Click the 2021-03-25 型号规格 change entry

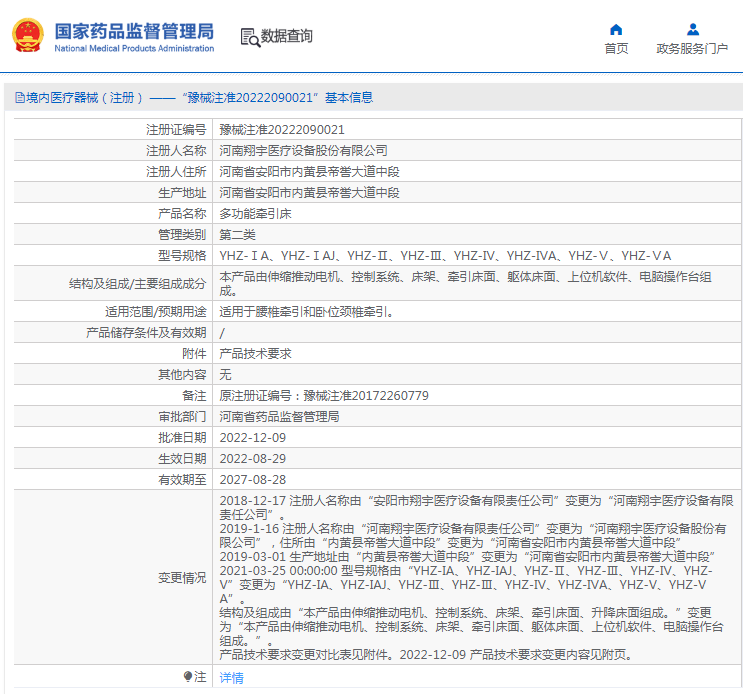tap(466, 585)
